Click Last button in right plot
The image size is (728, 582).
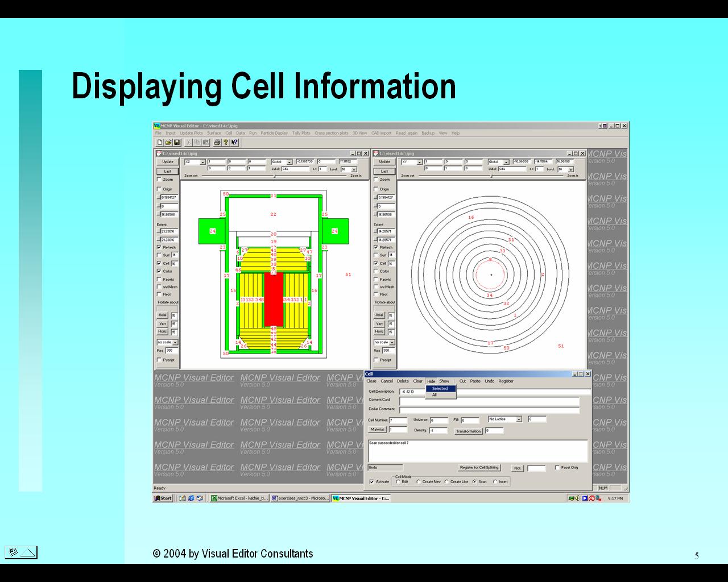coord(384,171)
